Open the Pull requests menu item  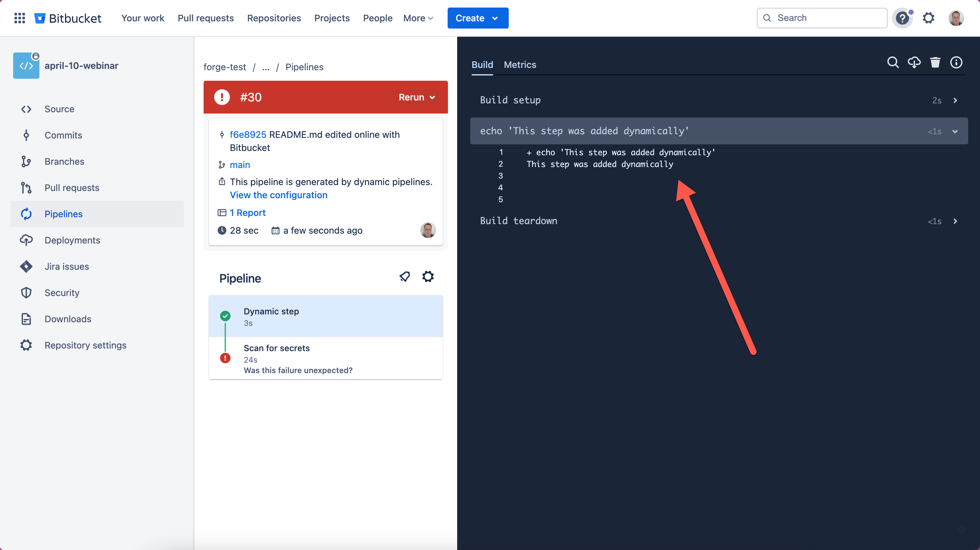206,18
